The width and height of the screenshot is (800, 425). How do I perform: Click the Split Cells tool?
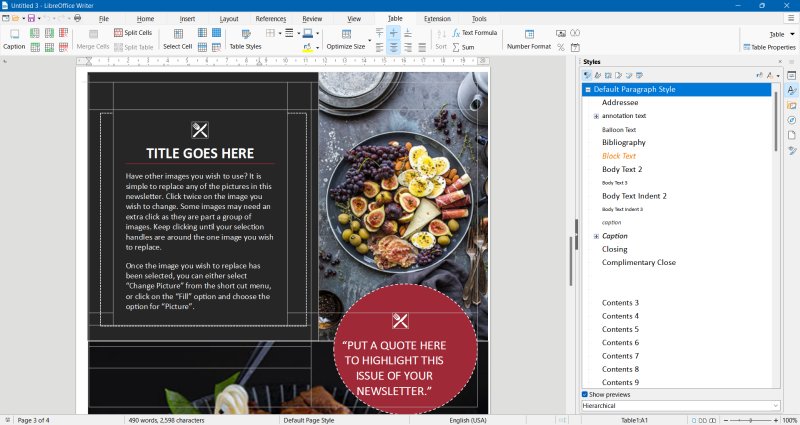(x=132, y=33)
